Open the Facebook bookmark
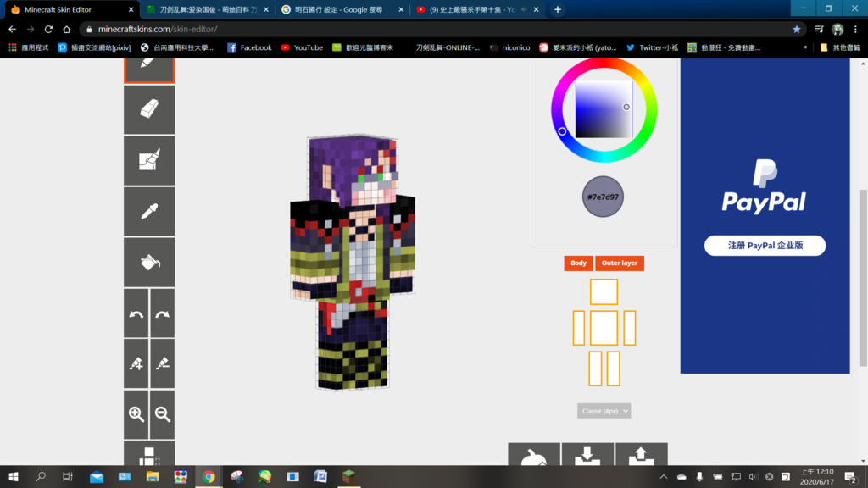Viewport: 868px width, 488px height. 250,47
